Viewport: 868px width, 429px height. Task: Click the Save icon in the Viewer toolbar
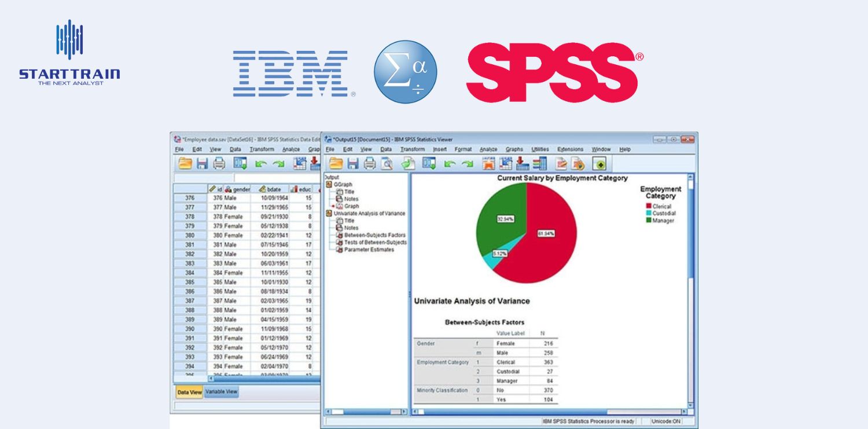pos(353,164)
